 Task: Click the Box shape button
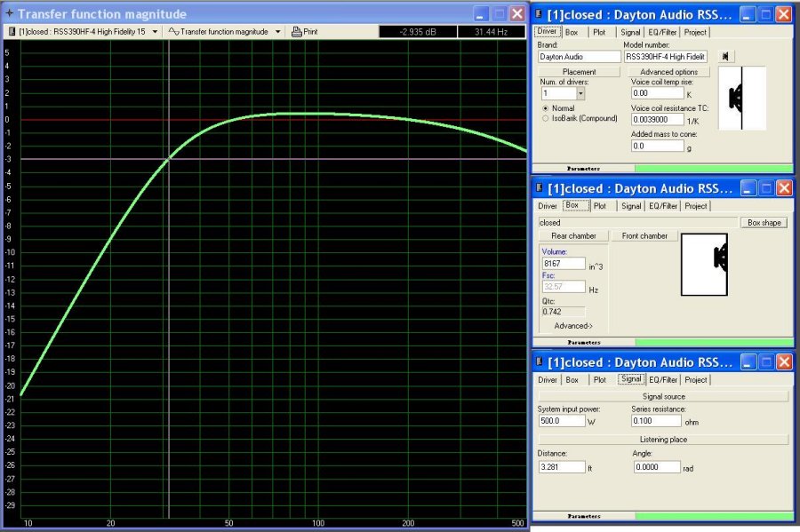(x=764, y=223)
